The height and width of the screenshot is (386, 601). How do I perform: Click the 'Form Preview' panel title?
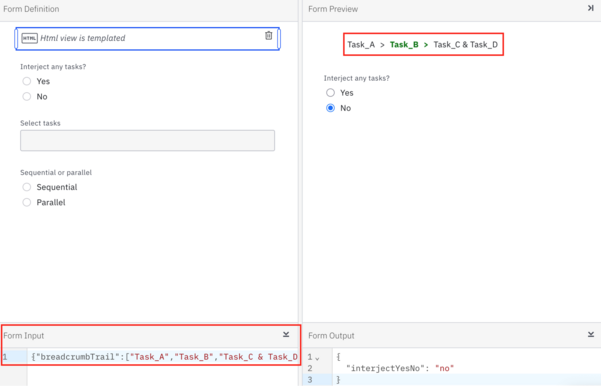(x=333, y=9)
